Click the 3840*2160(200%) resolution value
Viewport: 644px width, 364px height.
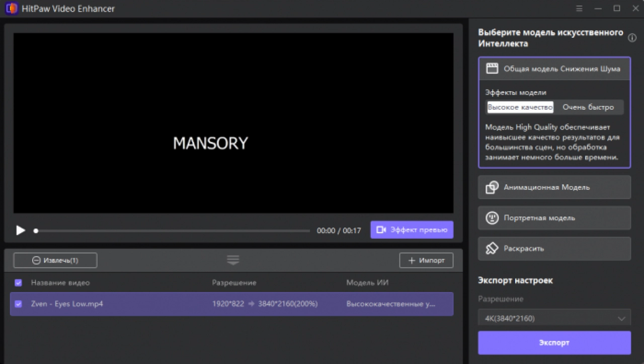[x=288, y=304]
